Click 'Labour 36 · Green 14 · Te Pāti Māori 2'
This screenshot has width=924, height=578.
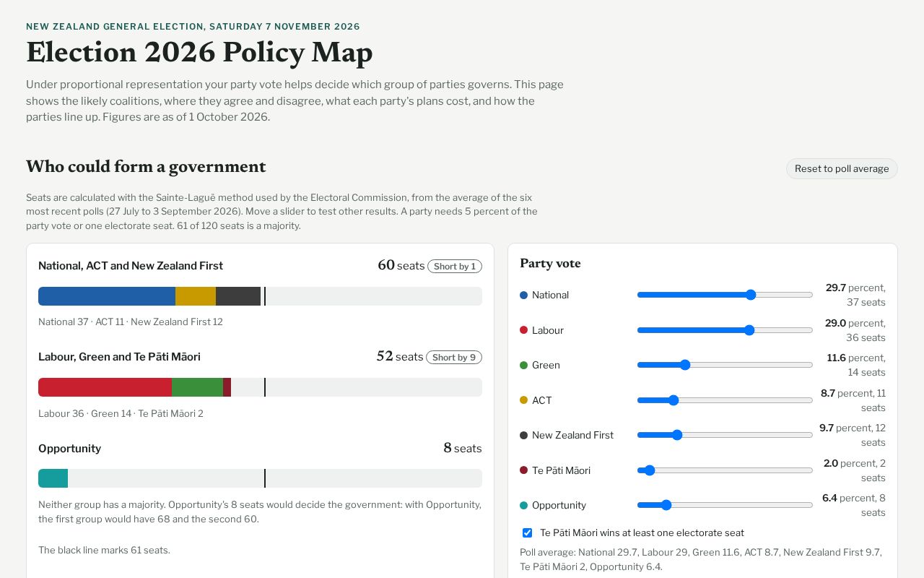[x=121, y=413]
